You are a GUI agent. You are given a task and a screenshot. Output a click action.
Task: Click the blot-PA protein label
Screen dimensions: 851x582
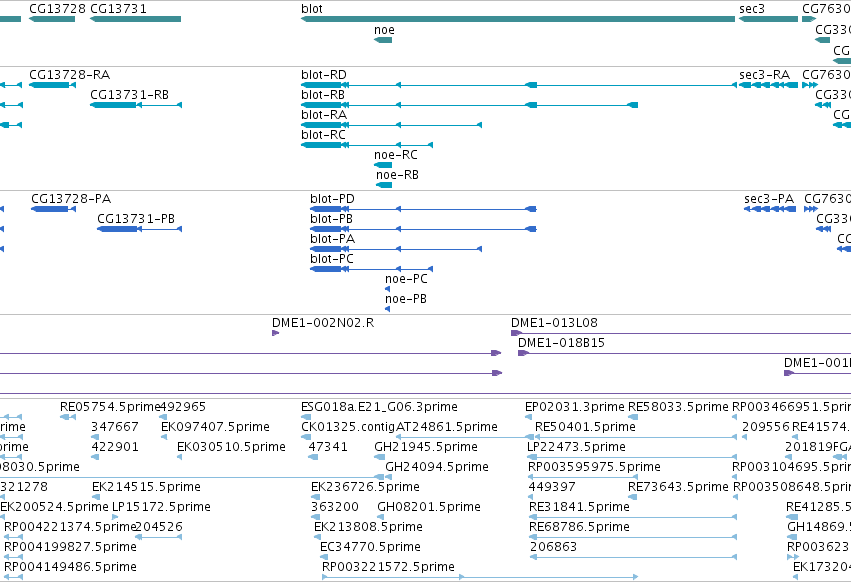332,239
